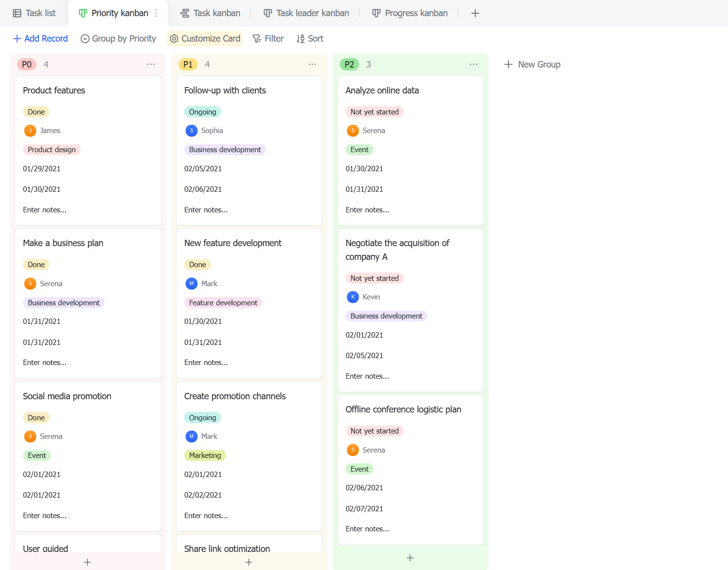Add a card at bottom of P2 column
The width and height of the screenshot is (728, 570).
coord(410,558)
